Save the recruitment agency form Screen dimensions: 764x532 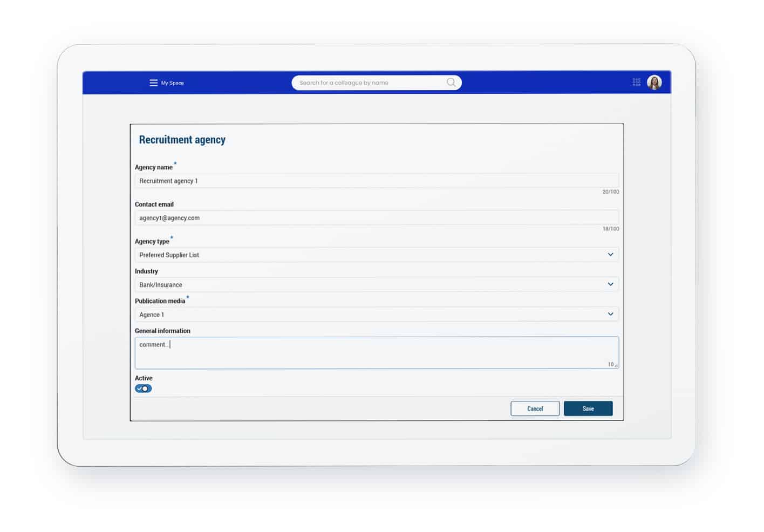click(588, 408)
